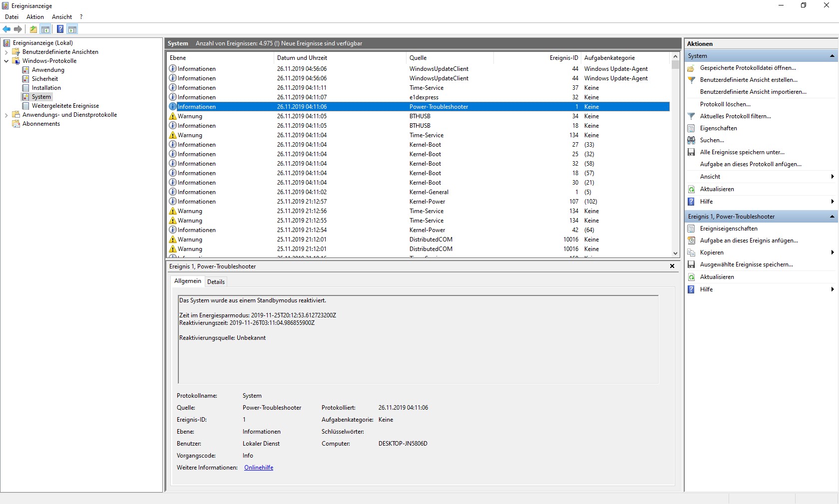Open the Datei menu

coord(11,17)
